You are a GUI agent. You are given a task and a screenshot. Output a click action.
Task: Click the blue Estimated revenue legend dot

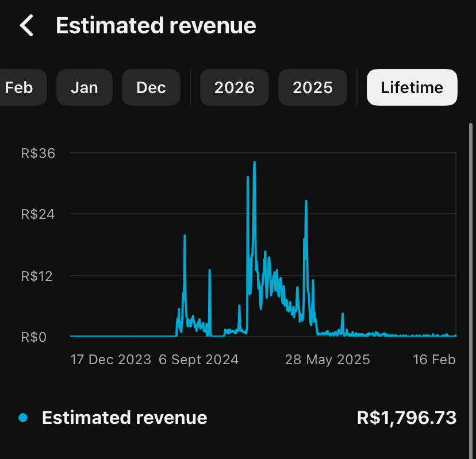tap(23, 418)
